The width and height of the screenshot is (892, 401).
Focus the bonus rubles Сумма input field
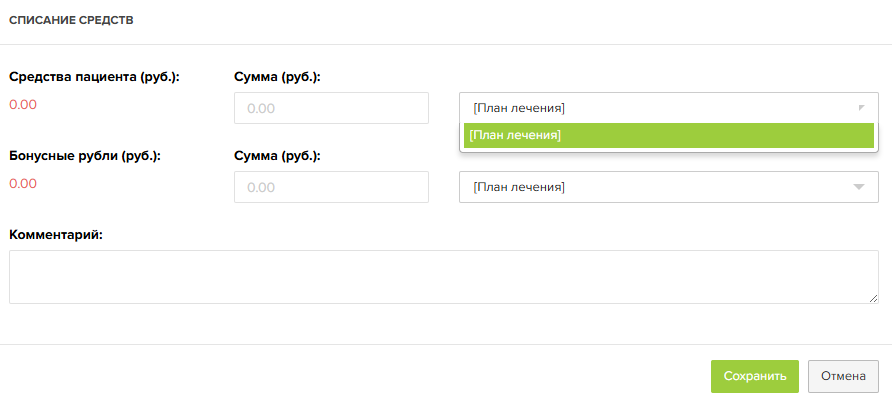(331, 187)
